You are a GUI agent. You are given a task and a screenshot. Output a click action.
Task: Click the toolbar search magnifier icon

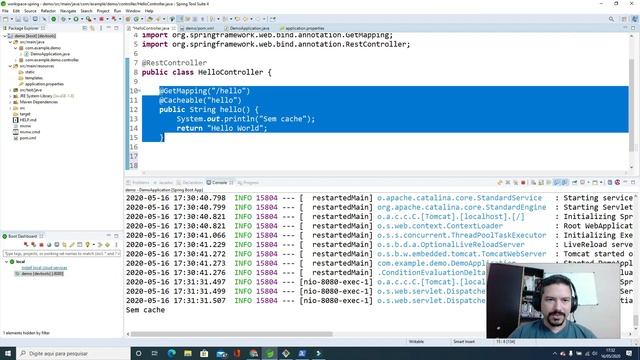(x=611, y=19)
